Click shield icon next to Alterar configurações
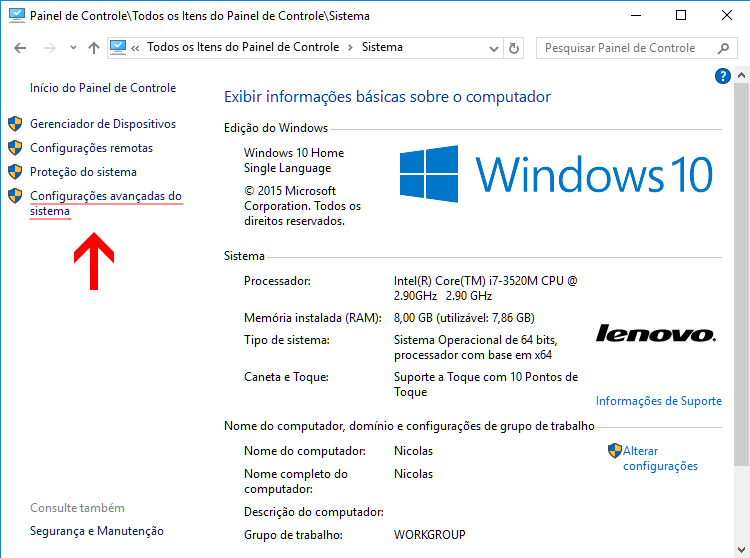 tap(615, 450)
